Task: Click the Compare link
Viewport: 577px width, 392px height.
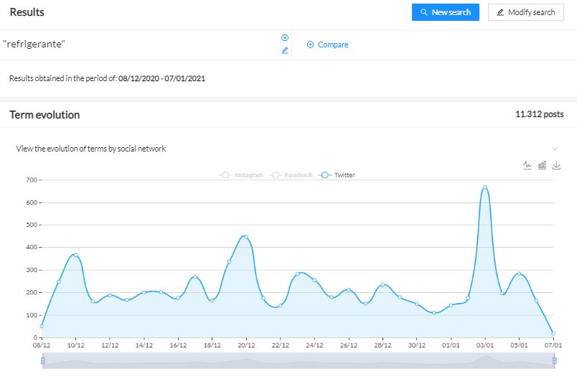Action: [x=333, y=45]
